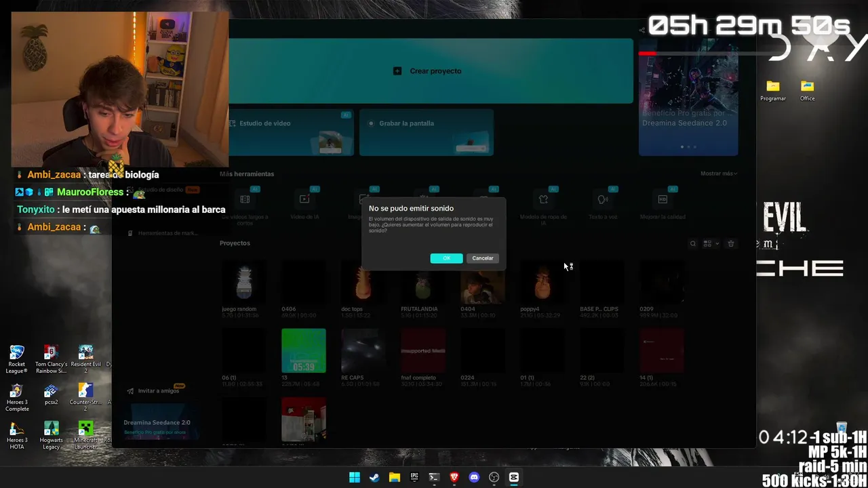Screen dimensions: 868x488
Task: Click the project search icon
Action: click(692, 243)
